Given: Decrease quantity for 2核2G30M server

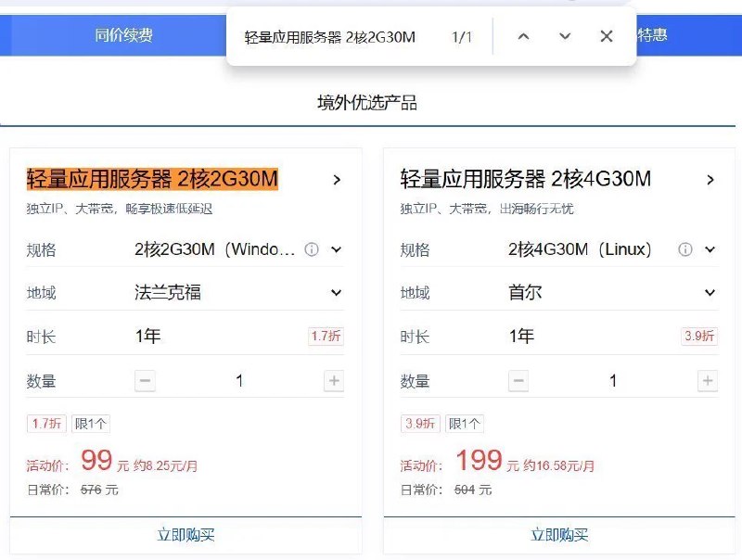Looking at the screenshot, I should [145, 381].
